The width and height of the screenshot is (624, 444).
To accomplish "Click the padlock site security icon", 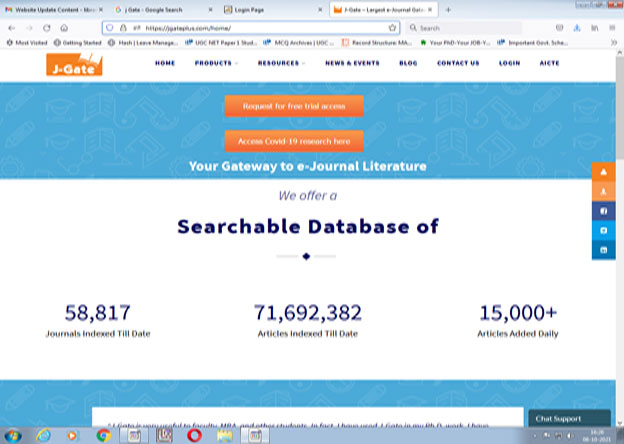I will pyautogui.click(x=123, y=28).
